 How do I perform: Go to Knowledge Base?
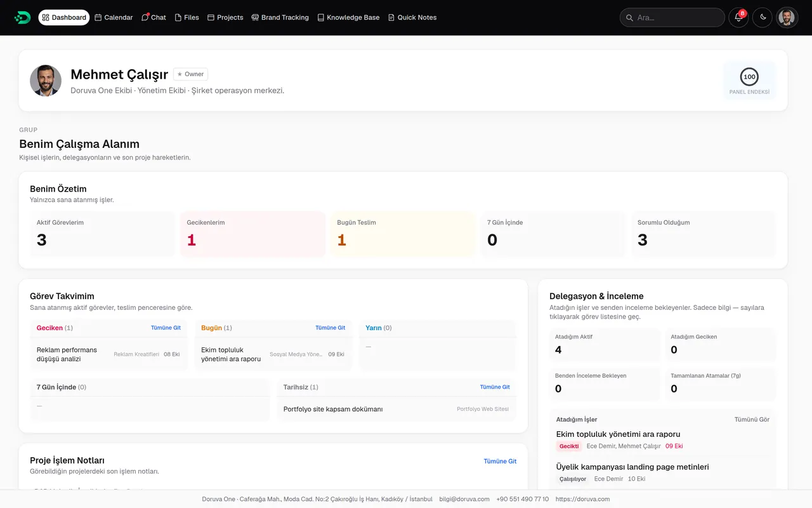coord(348,18)
